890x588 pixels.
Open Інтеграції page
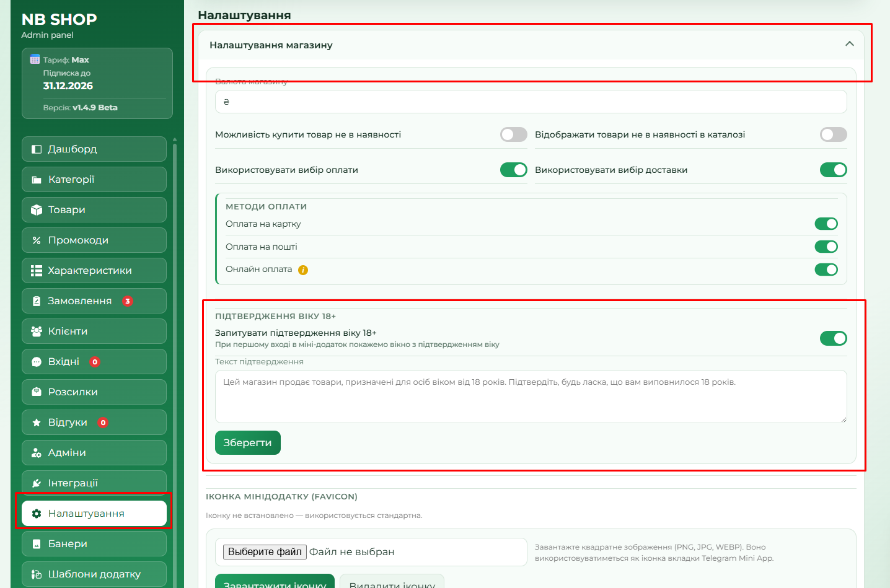click(x=94, y=483)
